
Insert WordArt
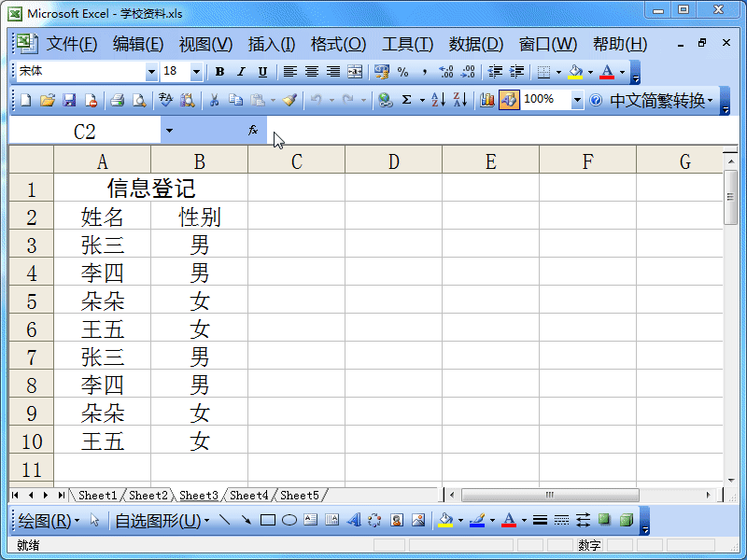point(354,520)
